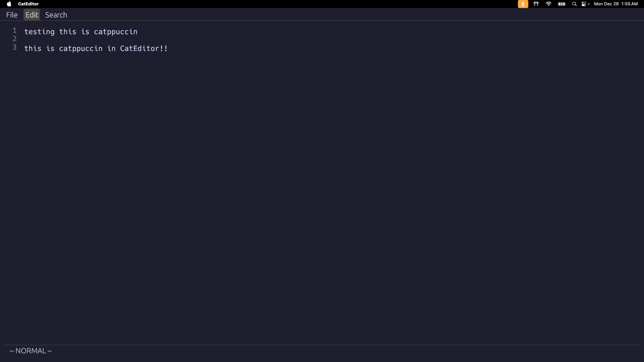Click line number 1 in gutter
The height and width of the screenshot is (362, 644).
pos(14,31)
